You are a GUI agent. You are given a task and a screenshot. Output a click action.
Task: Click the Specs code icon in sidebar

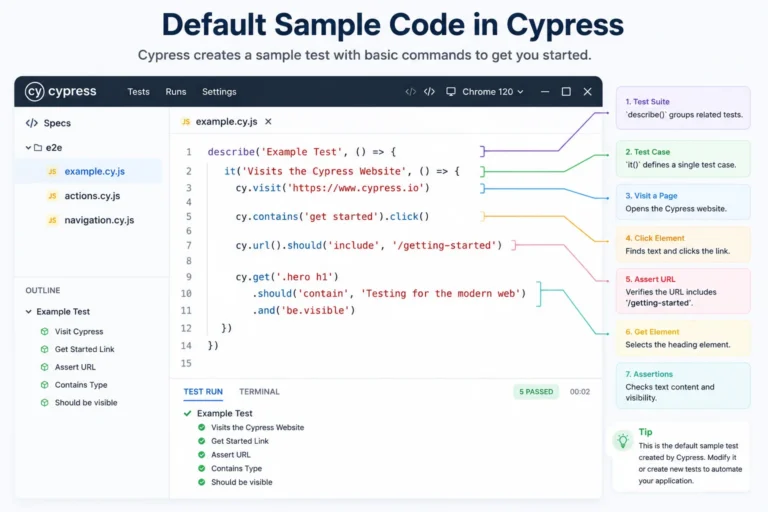[32, 123]
